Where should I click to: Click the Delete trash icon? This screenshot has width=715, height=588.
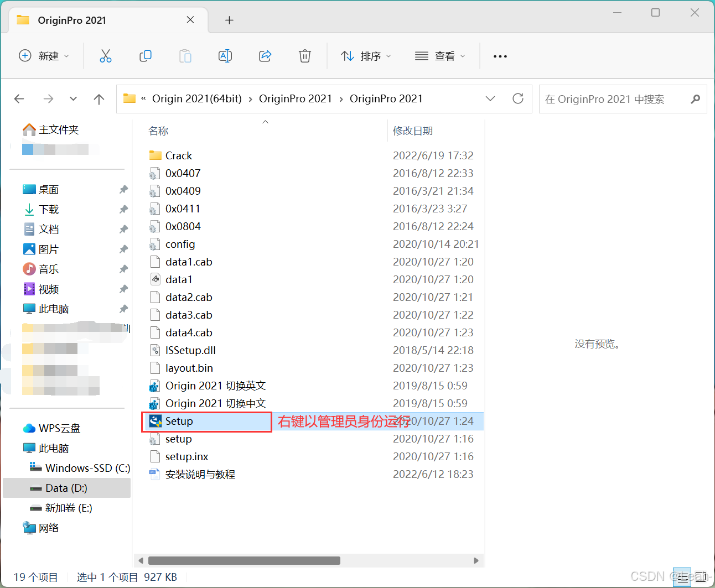[305, 55]
